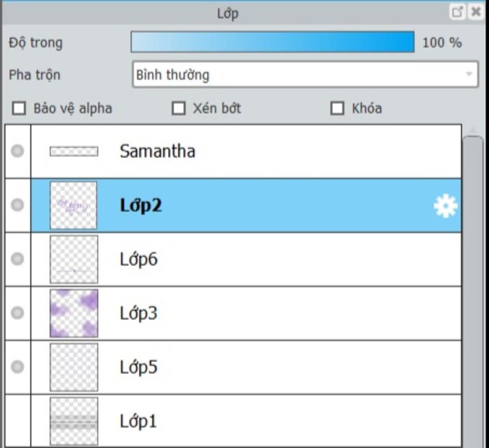Click the layers list scrollbar
The height and width of the screenshot is (448, 489).
473,290
